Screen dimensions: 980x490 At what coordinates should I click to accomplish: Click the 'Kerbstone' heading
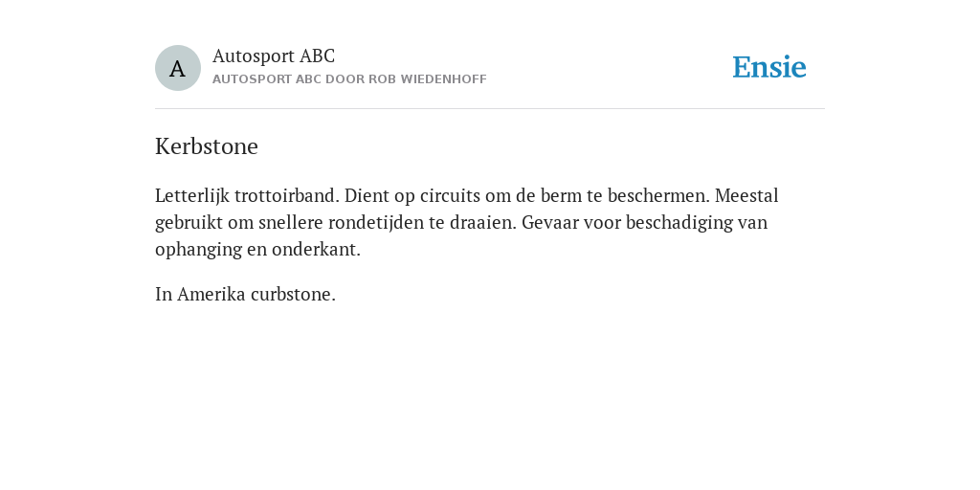[x=207, y=146]
